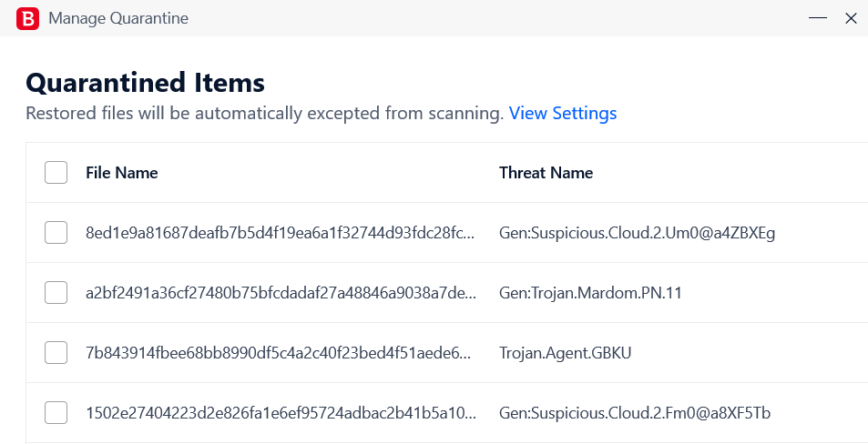Sort by the File Name column header

point(122,173)
